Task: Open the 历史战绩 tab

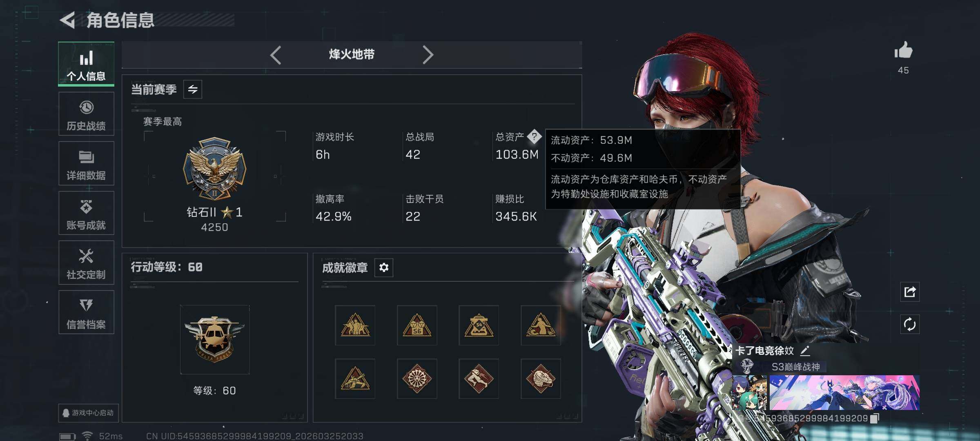Action: tap(86, 114)
